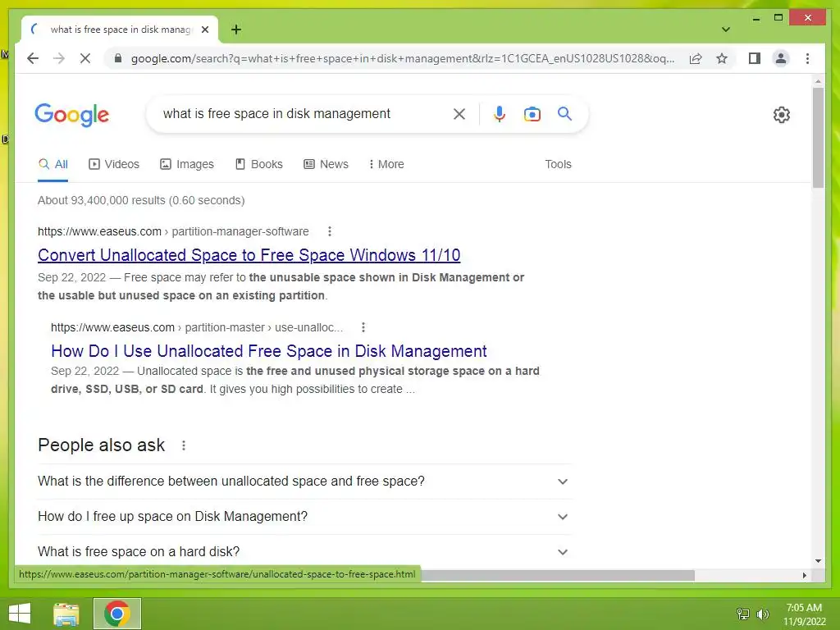This screenshot has height=630, width=840.
Task: Open the network tray icon
Action: [743, 614]
